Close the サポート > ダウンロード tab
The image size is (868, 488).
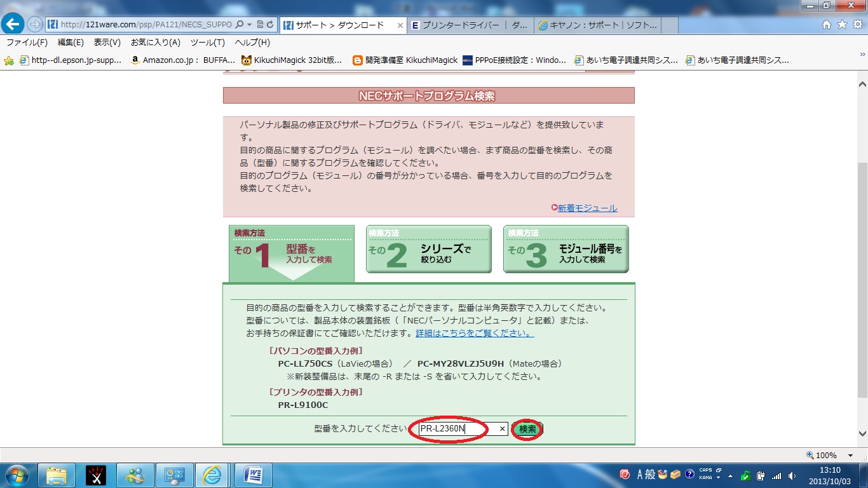point(400,25)
